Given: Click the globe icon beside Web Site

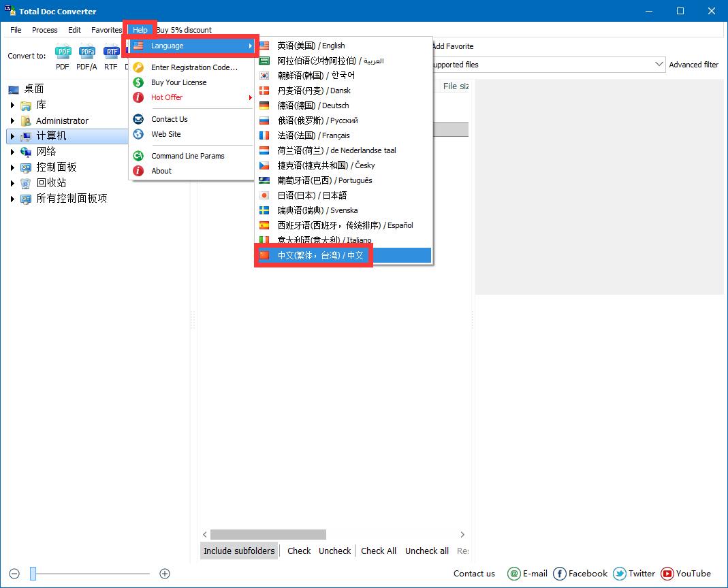Looking at the screenshot, I should coord(138,134).
